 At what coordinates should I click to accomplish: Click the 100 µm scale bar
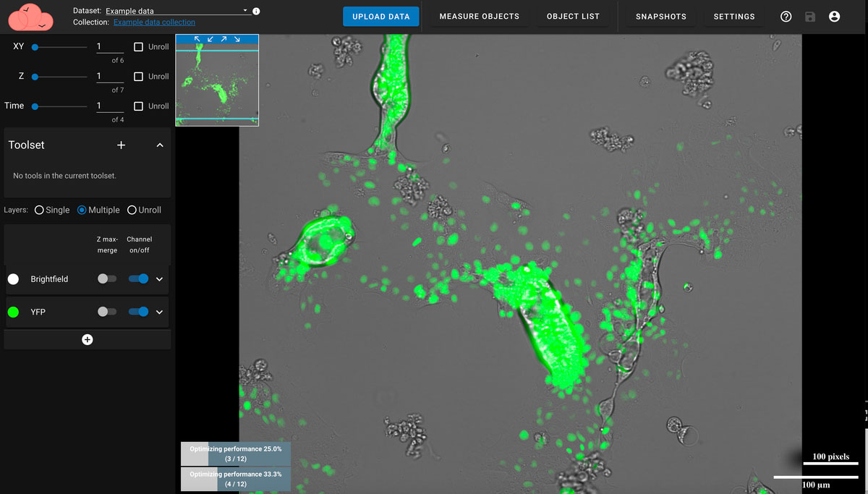click(816, 477)
